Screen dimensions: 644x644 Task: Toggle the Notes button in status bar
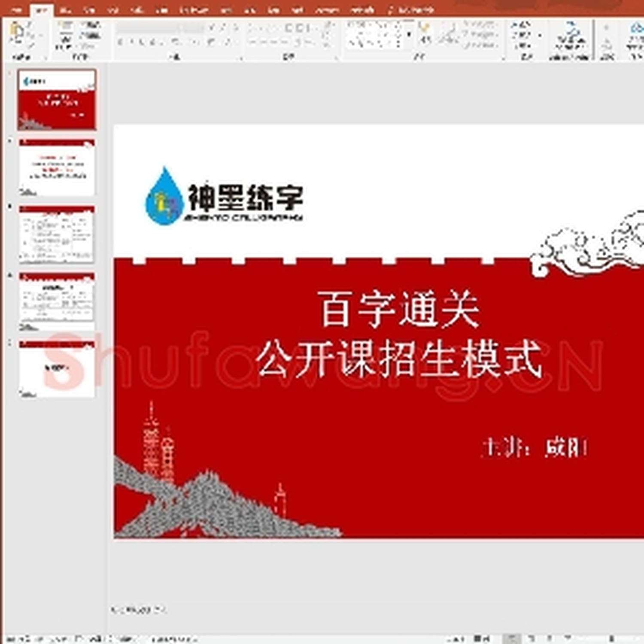[456, 638]
